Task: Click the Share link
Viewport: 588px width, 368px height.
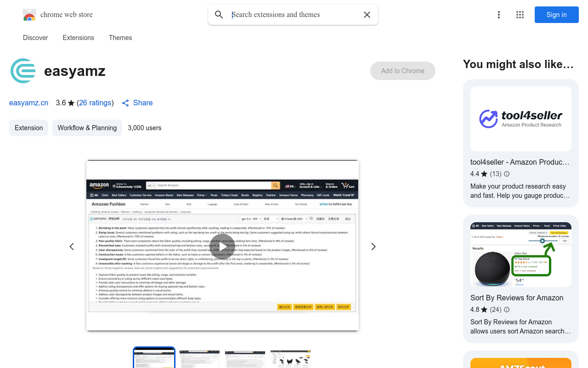Action: point(143,103)
